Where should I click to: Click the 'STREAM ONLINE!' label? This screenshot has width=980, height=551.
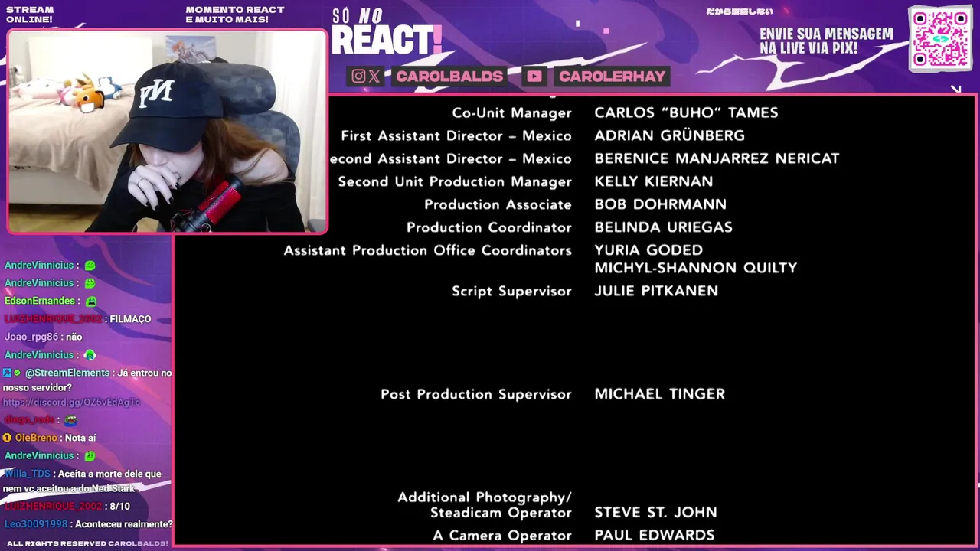(x=30, y=15)
